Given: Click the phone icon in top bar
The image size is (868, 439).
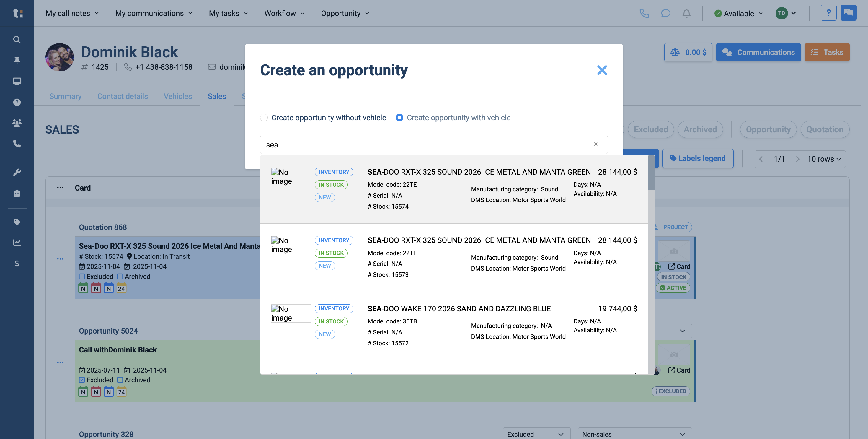Looking at the screenshot, I should pos(644,14).
